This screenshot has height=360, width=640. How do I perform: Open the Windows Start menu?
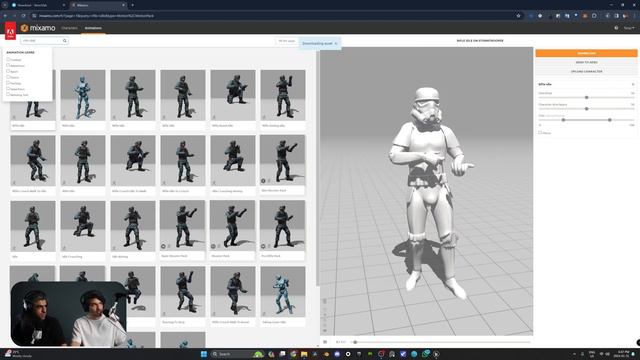(204, 354)
